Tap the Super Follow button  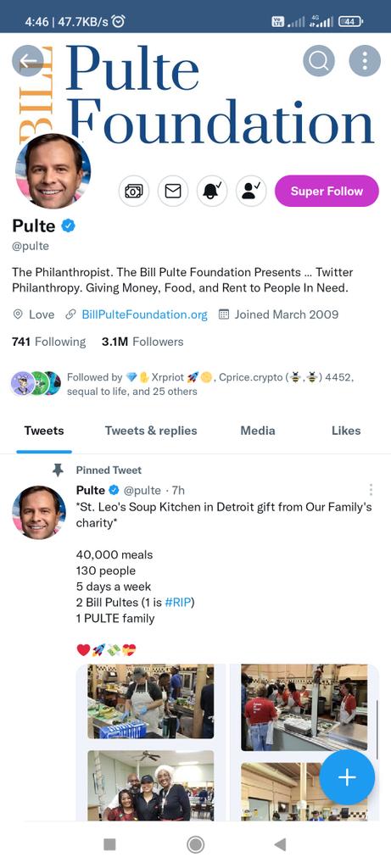[327, 191]
